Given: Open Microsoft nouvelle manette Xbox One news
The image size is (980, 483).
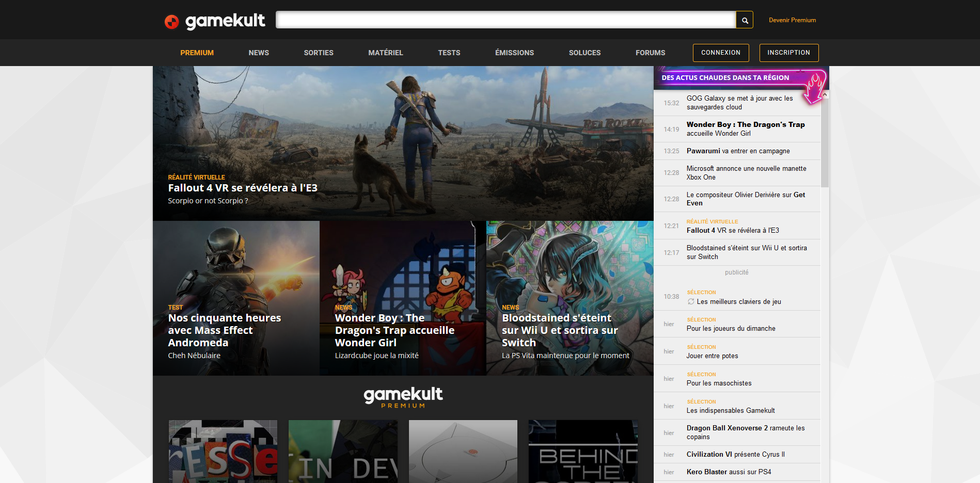Looking at the screenshot, I should pyautogui.click(x=746, y=173).
